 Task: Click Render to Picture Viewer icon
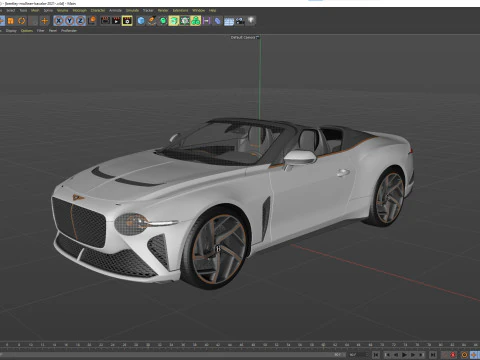(x=116, y=21)
